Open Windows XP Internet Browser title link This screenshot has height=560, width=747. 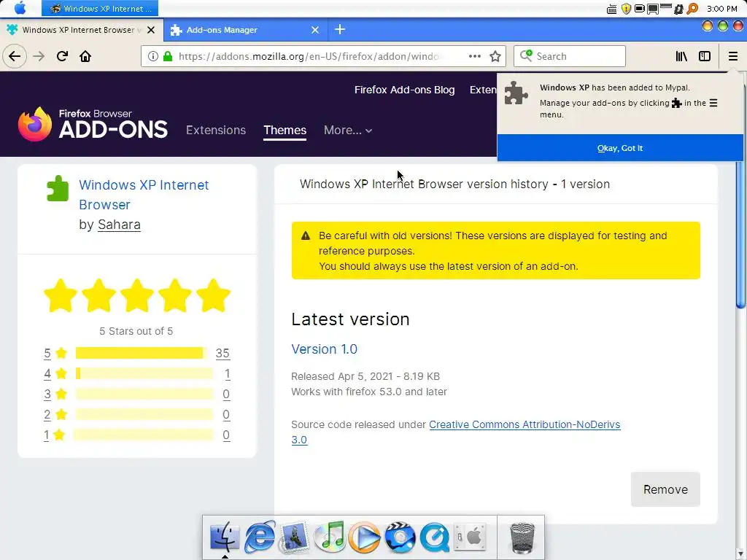[144, 194]
